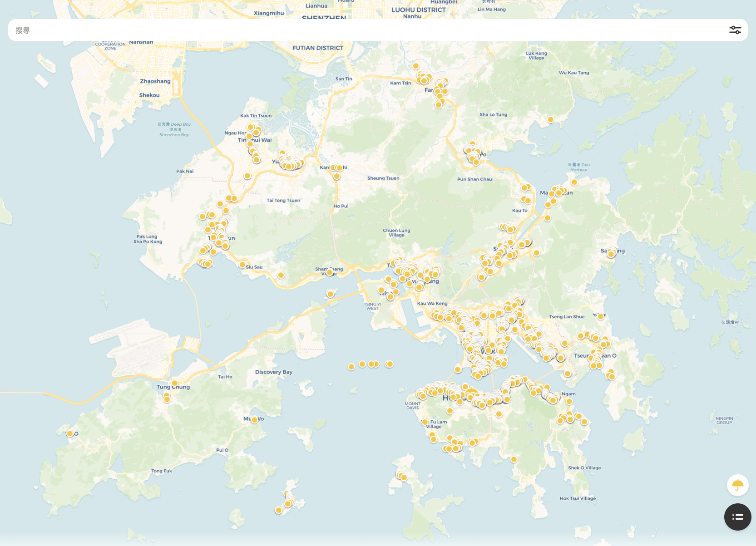Select the lone marker north of Shek O Village
Viewport: 756px width, 546px height.
[x=514, y=459]
